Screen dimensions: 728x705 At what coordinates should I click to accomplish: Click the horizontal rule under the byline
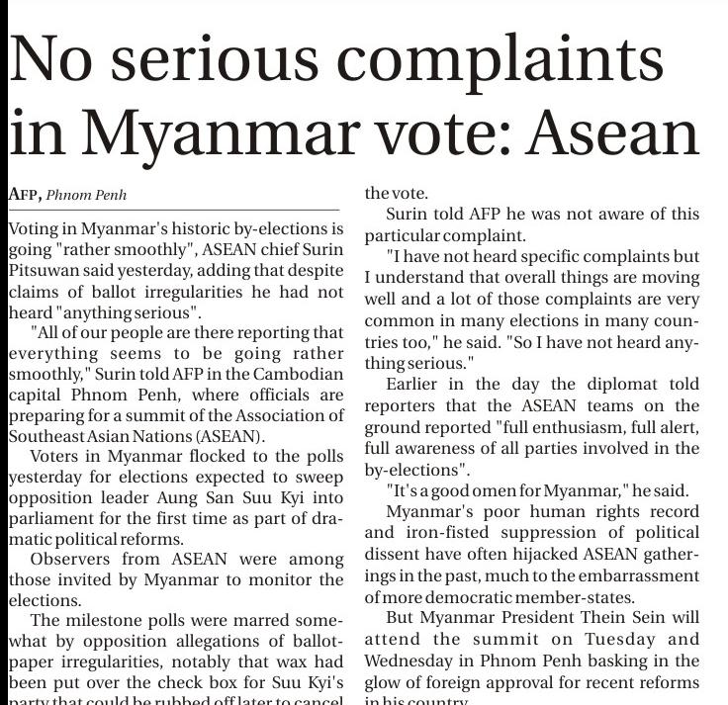(x=173, y=210)
